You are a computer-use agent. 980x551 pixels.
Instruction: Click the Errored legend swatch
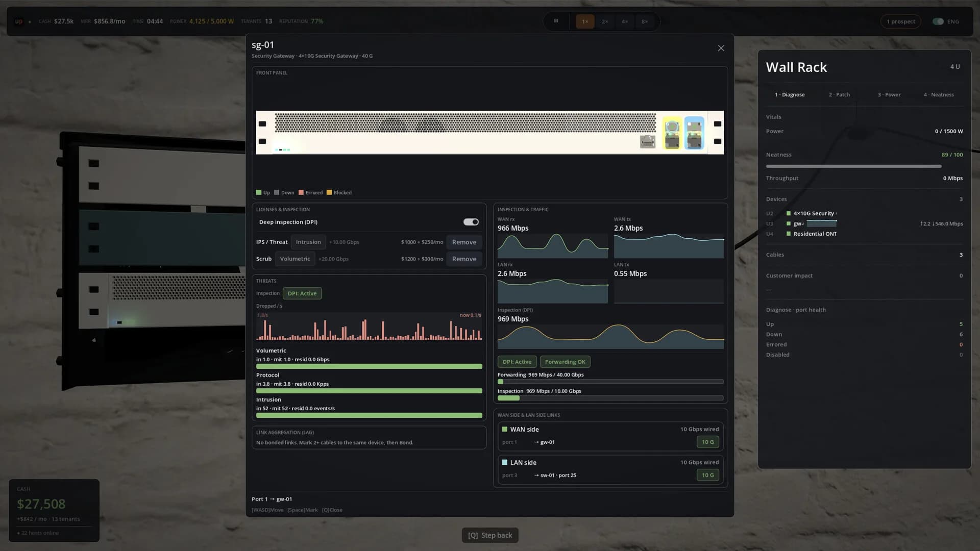(x=301, y=192)
